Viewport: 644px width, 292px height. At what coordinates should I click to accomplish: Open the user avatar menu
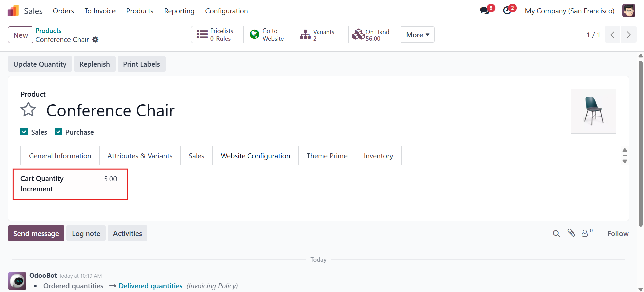[629, 11]
